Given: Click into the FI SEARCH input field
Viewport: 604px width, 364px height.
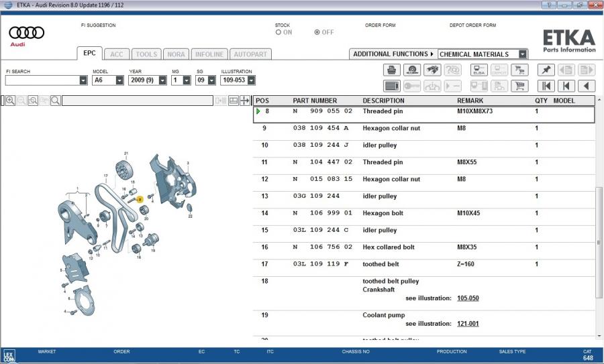Looking at the screenshot, I should coord(42,80).
